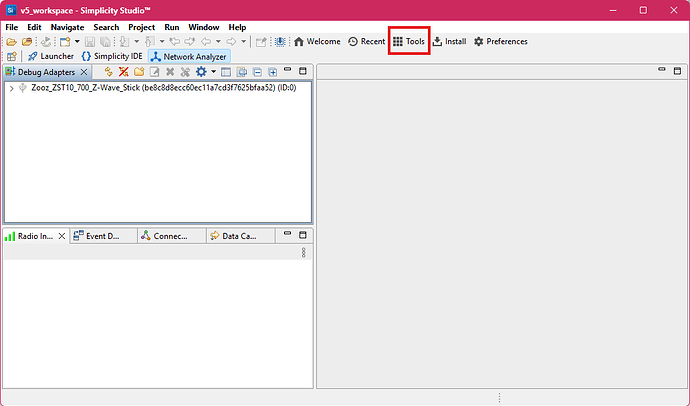This screenshot has height=406, width=690.
Task: Open the Window menu
Action: (x=204, y=27)
